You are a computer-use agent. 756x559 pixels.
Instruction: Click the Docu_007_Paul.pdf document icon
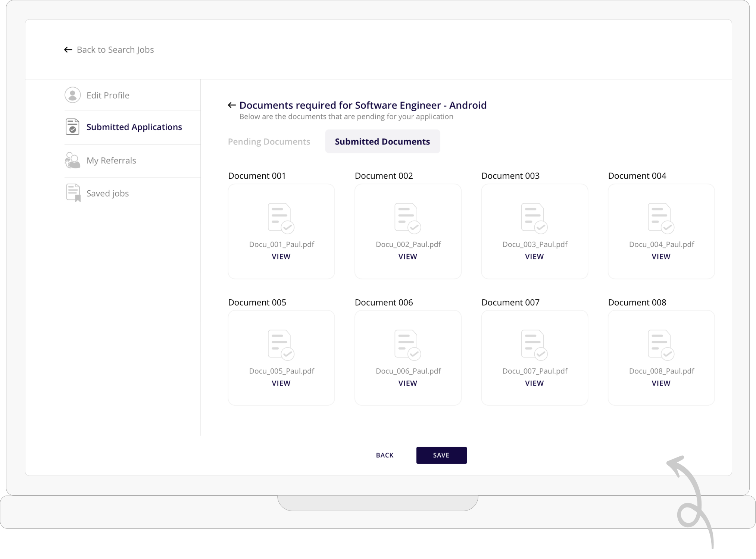point(534,344)
